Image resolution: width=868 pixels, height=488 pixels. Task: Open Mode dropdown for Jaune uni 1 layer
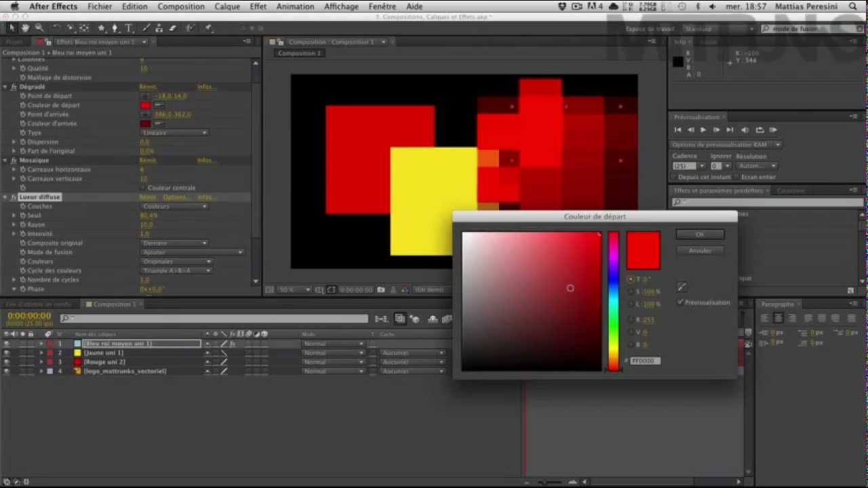coord(332,353)
